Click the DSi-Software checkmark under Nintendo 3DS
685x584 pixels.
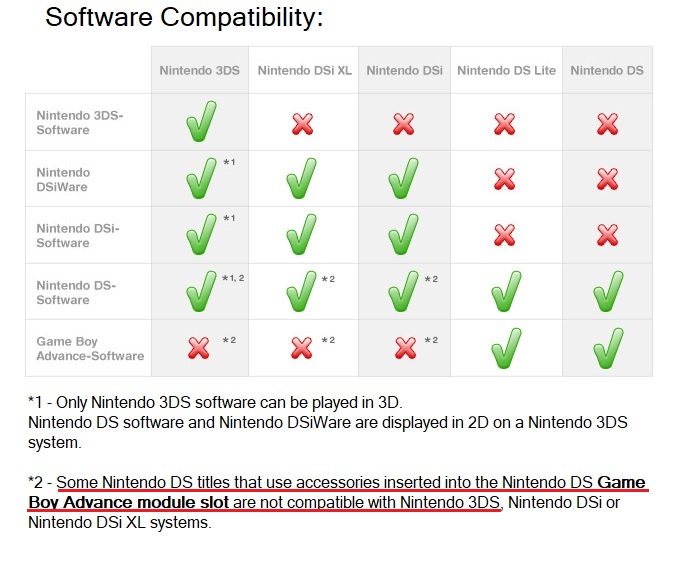pyautogui.click(x=201, y=234)
